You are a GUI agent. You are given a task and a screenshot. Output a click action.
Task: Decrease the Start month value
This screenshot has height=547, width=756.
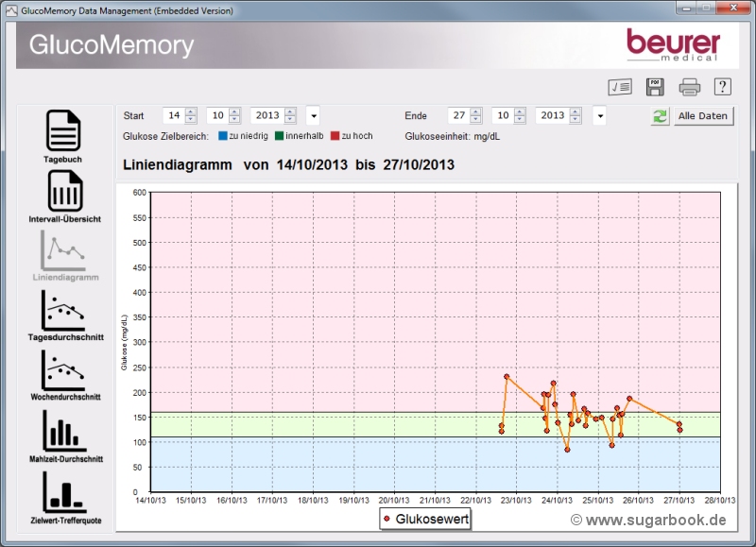click(234, 120)
